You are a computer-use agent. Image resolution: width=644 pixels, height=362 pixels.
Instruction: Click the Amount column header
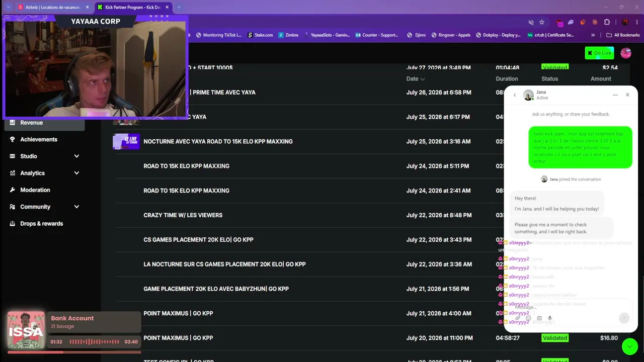pyautogui.click(x=601, y=79)
